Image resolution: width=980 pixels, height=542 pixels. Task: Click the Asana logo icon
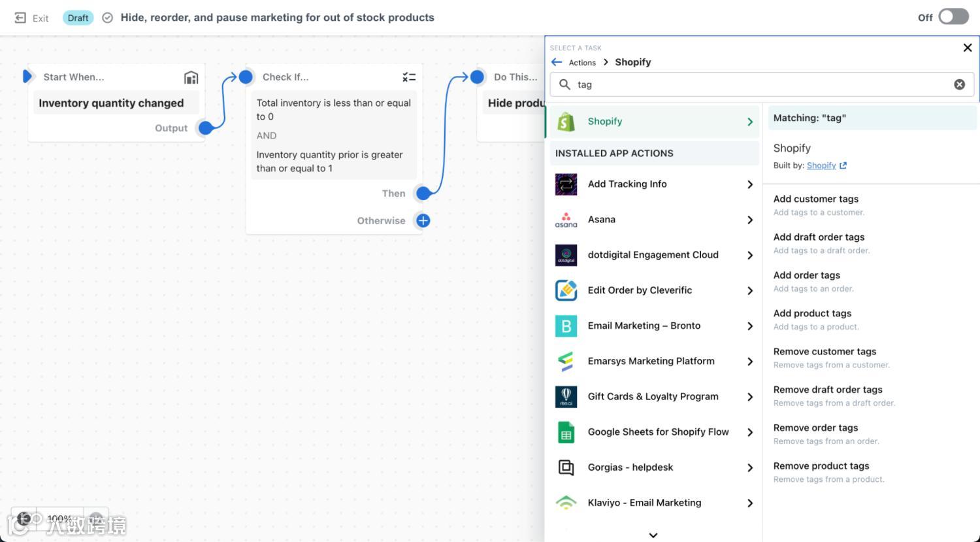point(566,220)
